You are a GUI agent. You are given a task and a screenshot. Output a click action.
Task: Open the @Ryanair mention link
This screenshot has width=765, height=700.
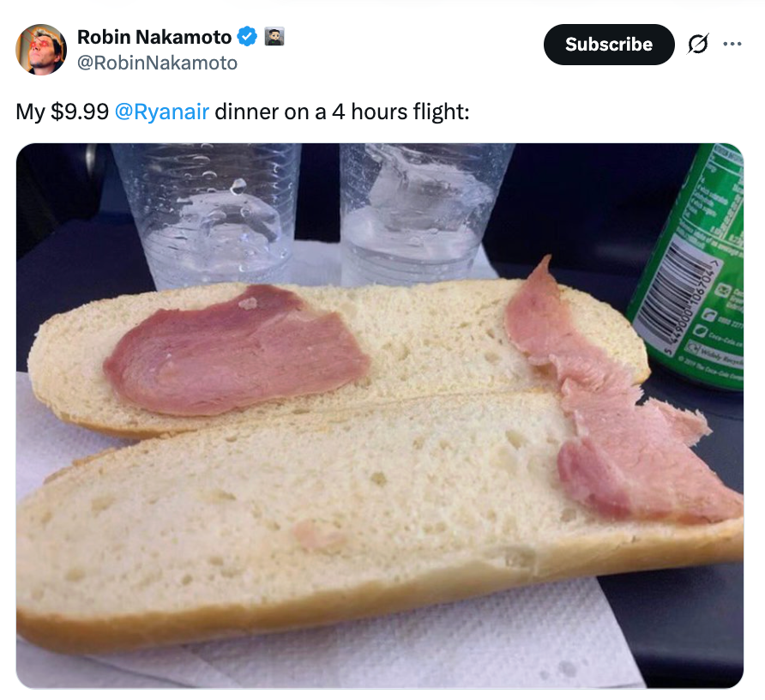162,112
